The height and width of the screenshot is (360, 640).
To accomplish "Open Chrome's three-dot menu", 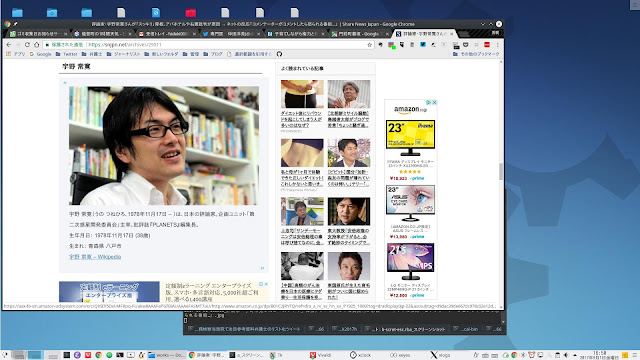I will [498, 44].
